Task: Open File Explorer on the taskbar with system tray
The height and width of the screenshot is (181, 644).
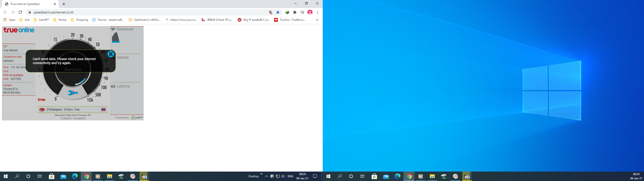Action: [x=110, y=176]
